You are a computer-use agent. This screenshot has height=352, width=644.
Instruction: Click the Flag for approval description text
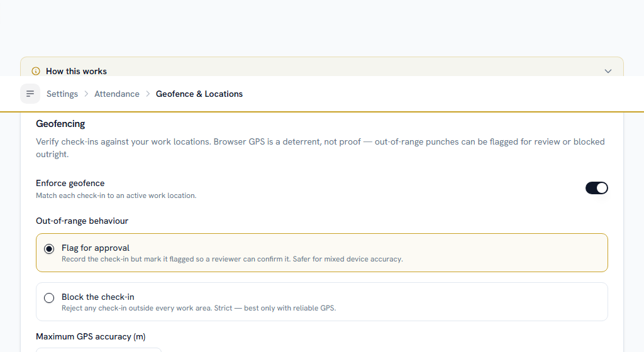232,259
